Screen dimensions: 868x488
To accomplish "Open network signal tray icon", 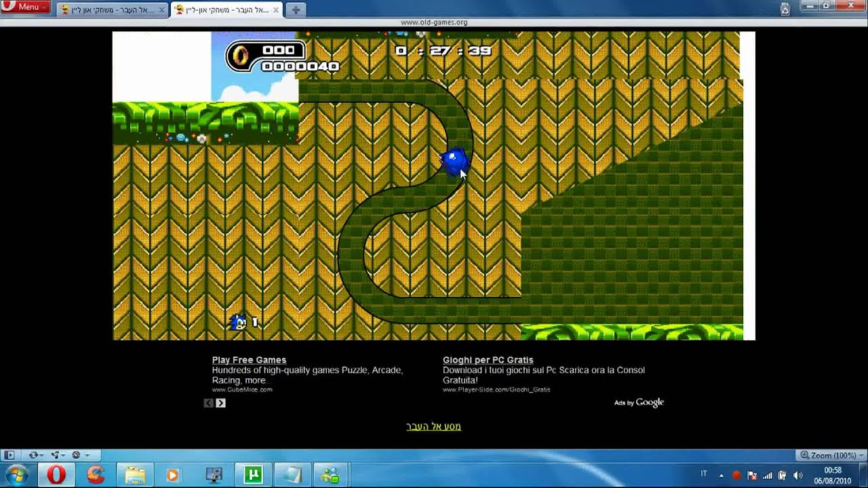I will click(768, 475).
